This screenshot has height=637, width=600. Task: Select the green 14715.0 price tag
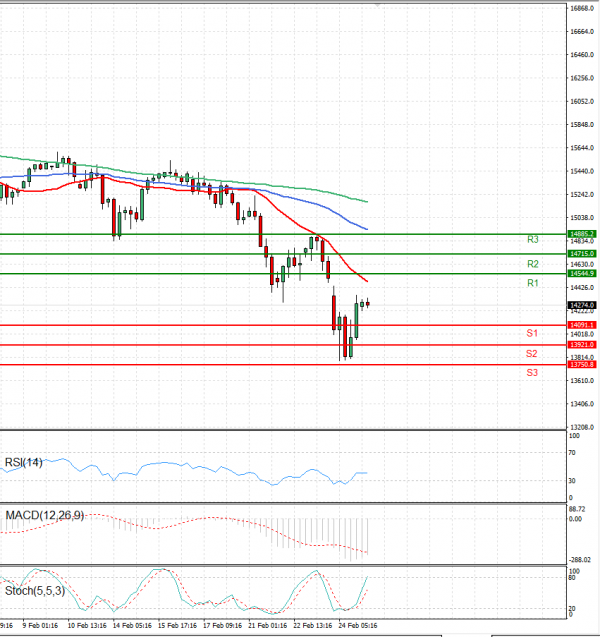click(x=582, y=254)
